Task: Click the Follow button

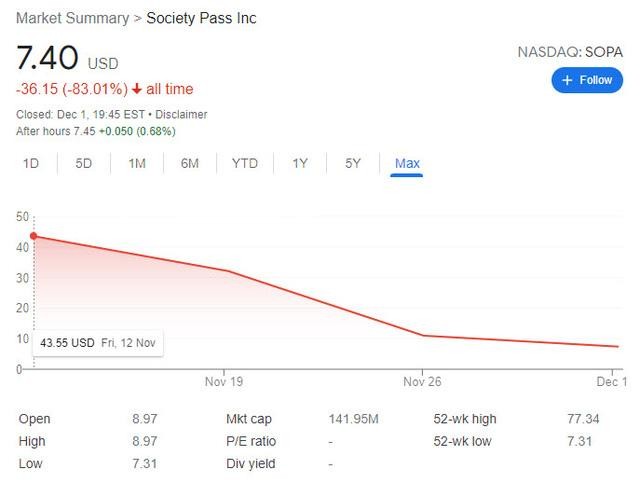Action: [x=587, y=80]
